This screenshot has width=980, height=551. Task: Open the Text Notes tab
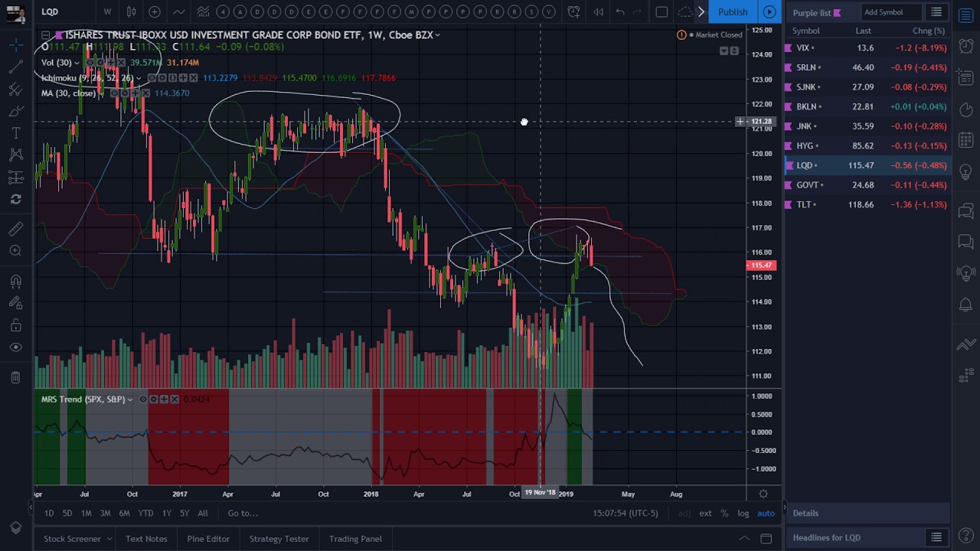[146, 539]
